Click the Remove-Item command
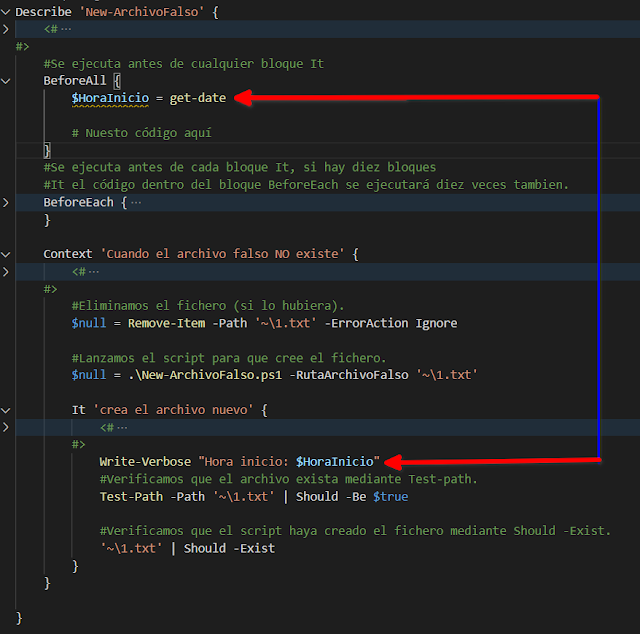Screen dimensions: 640x634 [167, 323]
